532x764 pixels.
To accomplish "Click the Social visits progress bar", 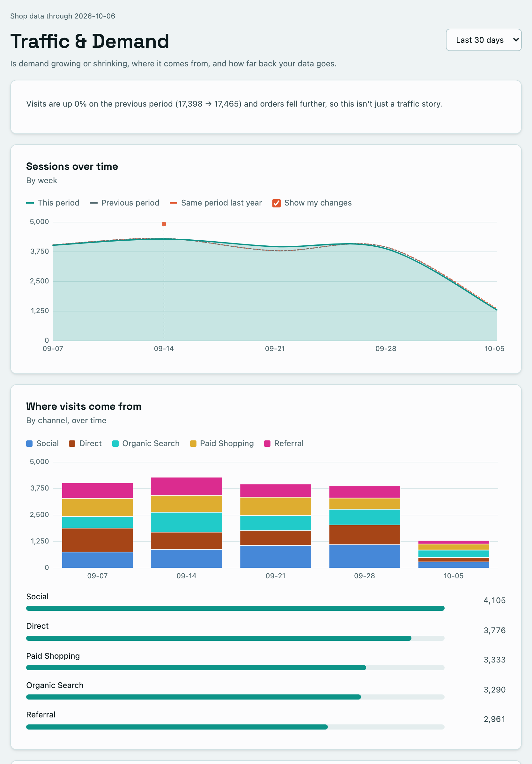I will click(x=235, y=608).
